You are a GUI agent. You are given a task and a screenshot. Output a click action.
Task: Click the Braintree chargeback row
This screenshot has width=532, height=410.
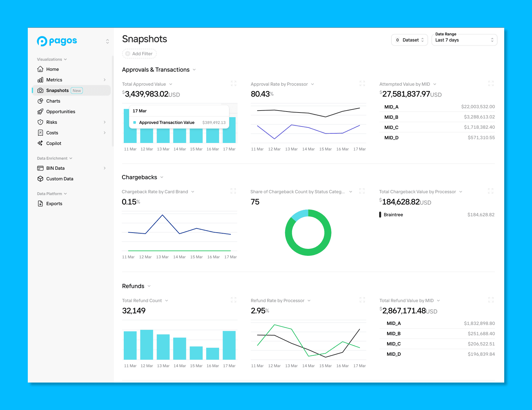pyautogui.click(x=437, y=215)
